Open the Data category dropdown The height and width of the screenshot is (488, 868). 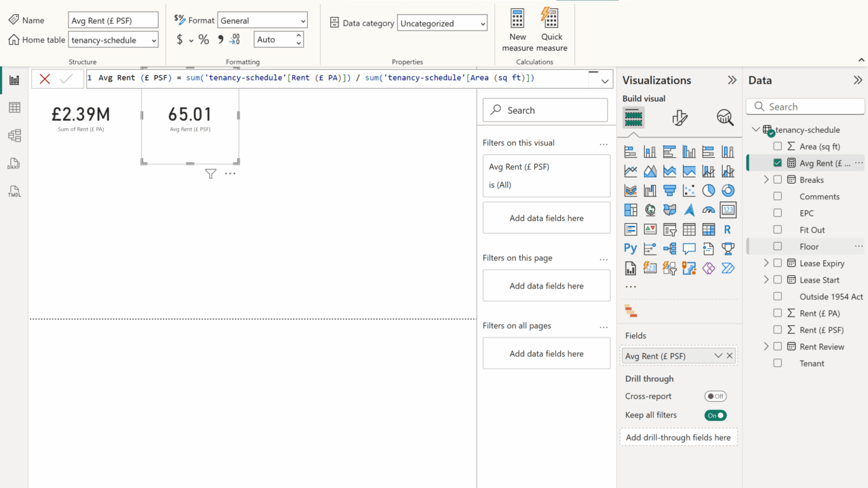pos(442,24)
